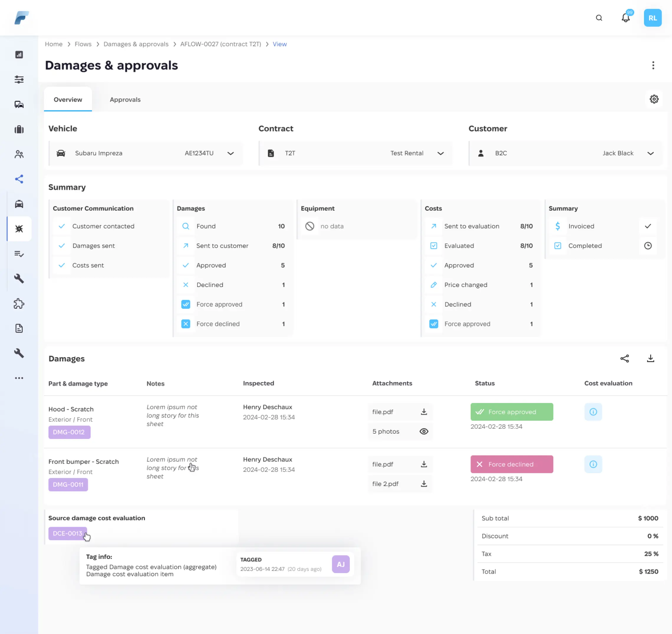Viewport: 672px width, 634px height.
Task: Open the three-dot menu near Damages & approvals
Action: (x=653, y=65)
